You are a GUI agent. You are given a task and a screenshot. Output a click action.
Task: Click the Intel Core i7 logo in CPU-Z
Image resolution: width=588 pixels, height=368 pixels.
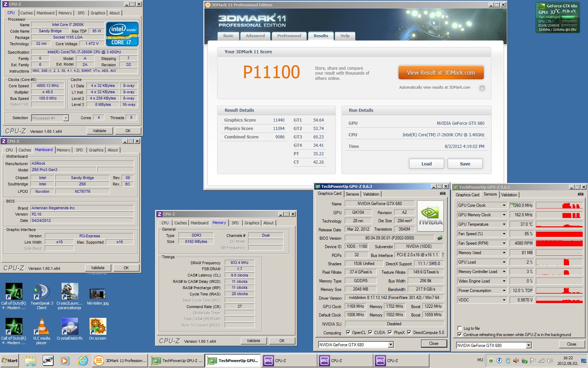(122, 34)
